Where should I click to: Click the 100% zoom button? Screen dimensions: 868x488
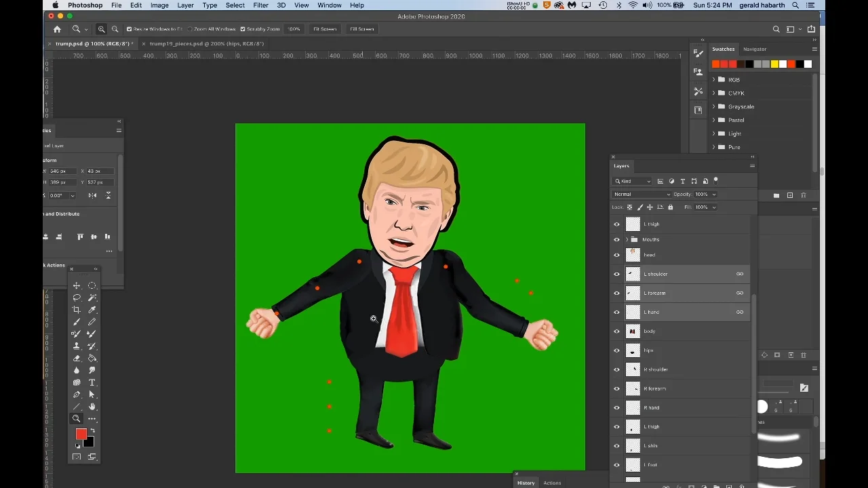pyautogui.click(x=294, y=29)
